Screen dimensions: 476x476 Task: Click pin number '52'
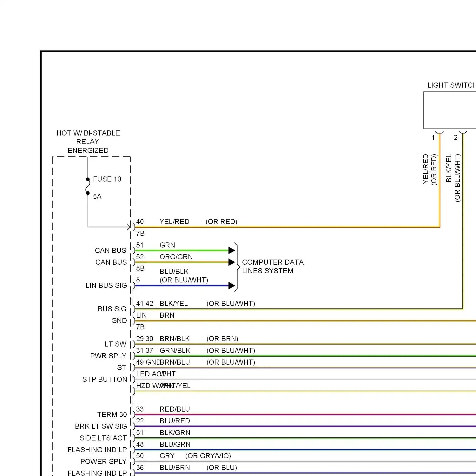[x=140, y=257]
